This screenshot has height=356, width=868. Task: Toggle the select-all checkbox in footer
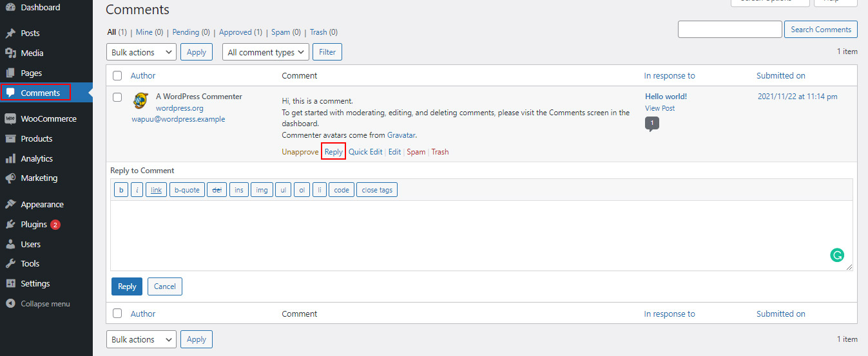coord(117,314)
